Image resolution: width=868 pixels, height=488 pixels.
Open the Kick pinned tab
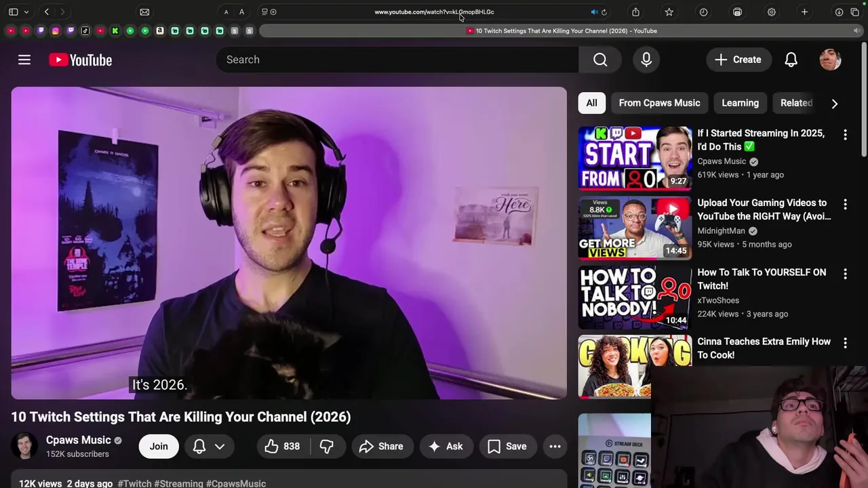click(115, 30)
